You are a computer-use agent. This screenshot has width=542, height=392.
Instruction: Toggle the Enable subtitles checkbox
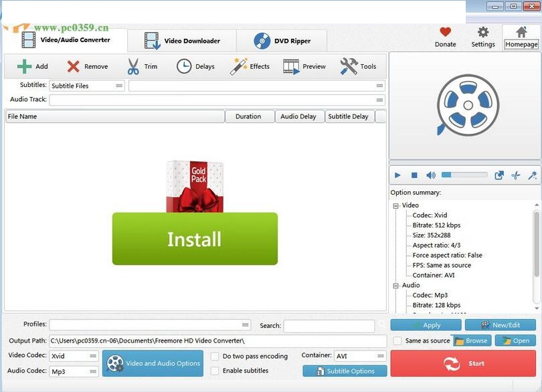pos(214,371)
